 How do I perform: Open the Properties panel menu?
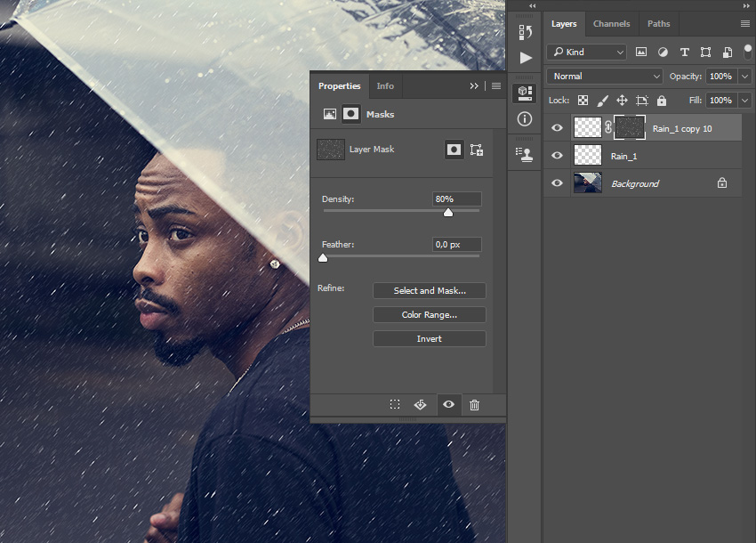pyautogui.click(x=496, y=86)
